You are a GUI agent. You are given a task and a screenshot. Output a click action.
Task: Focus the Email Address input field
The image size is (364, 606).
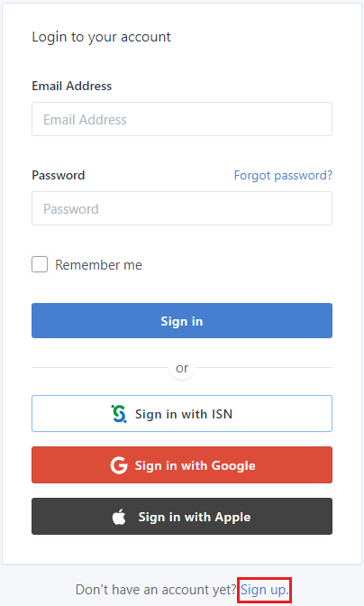coord(182,119)
